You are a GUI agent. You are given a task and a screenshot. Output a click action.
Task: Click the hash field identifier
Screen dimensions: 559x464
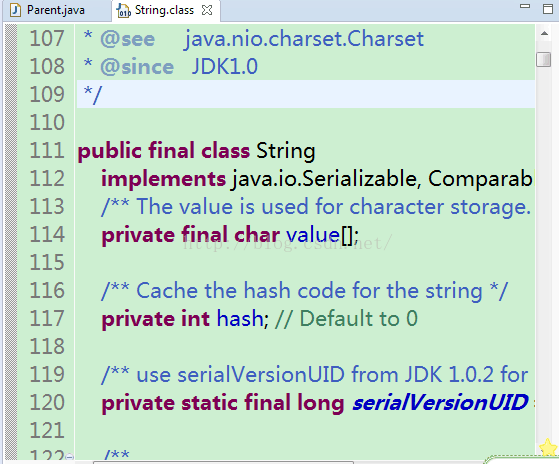click(240, 318)
